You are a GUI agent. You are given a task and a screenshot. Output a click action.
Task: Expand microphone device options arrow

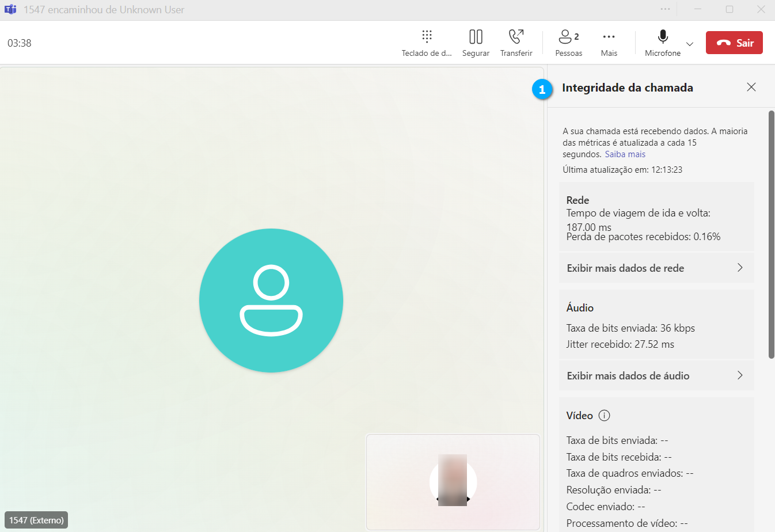point(690,44)
